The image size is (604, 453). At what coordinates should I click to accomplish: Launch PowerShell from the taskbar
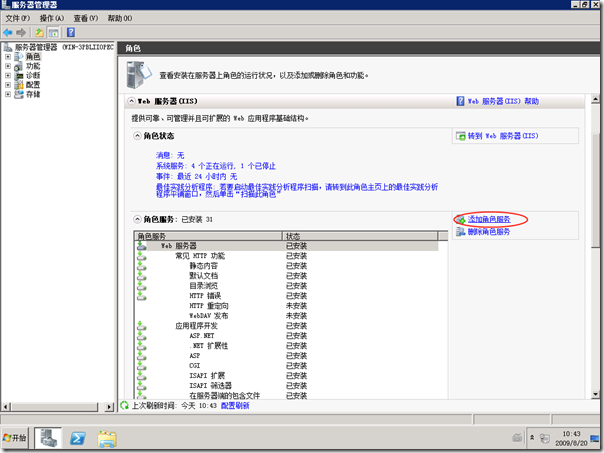pos(77,438)
